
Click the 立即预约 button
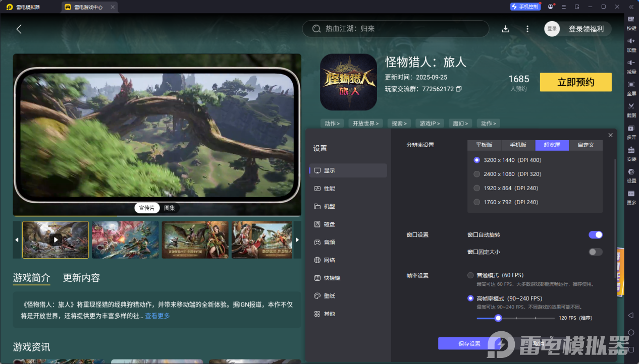coord(575,82)
